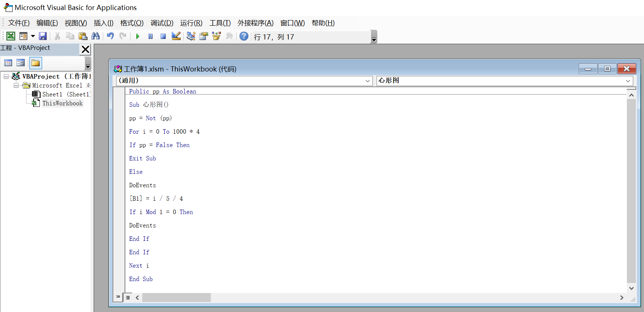Viewport: 644px width, 312px height.
Task: Open VBA Help question mark icon
Action: 244,36
